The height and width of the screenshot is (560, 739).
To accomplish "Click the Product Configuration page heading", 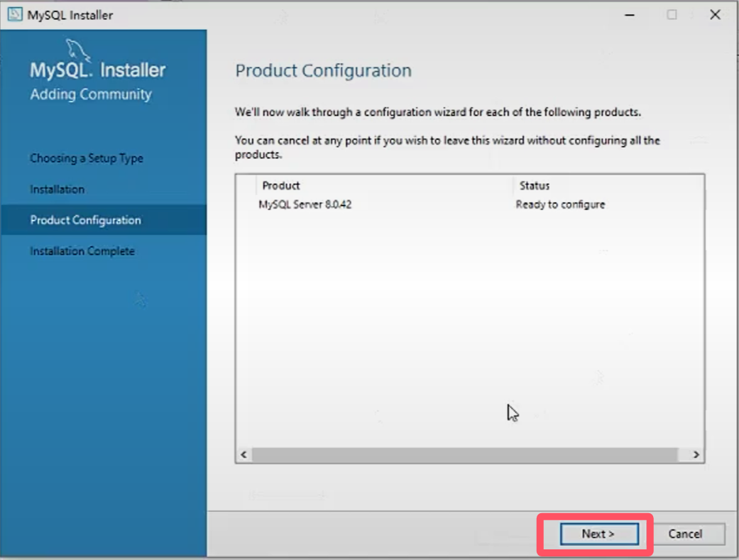I will [323, 71].
